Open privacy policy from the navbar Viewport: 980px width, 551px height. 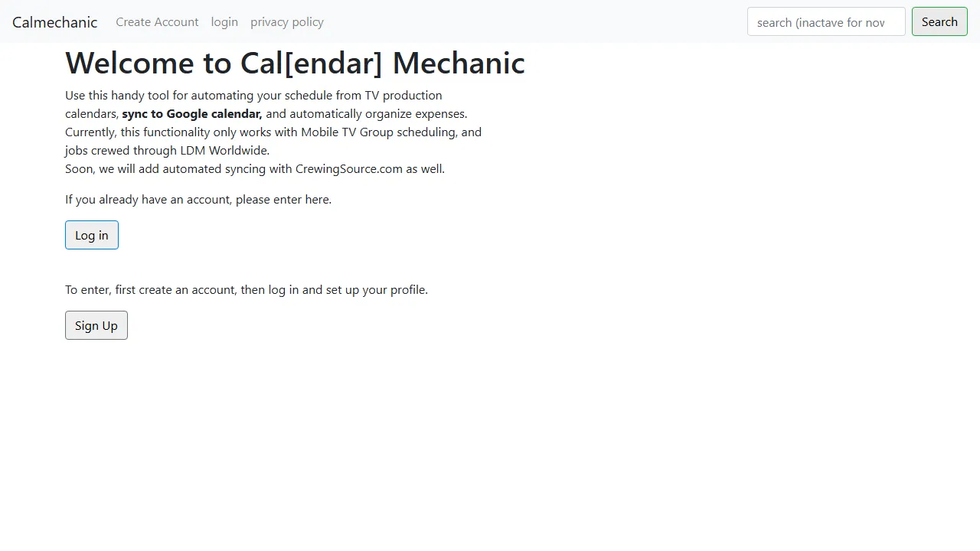[x=287, y=22]
